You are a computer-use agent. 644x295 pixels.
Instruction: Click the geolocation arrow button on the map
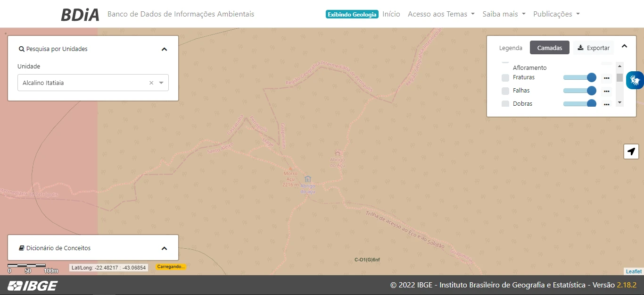pyautogui.click(x=631, y=152)
